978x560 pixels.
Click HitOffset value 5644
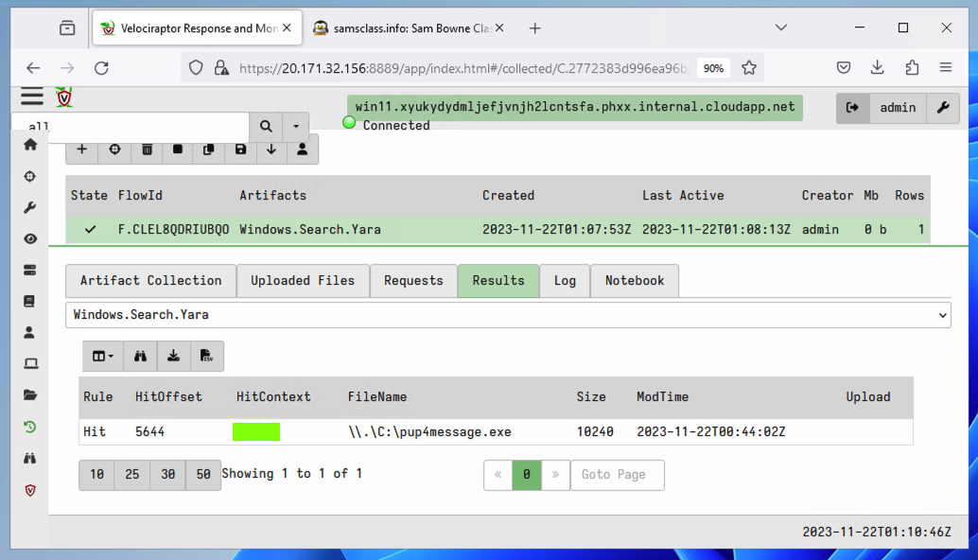(149, 431)
